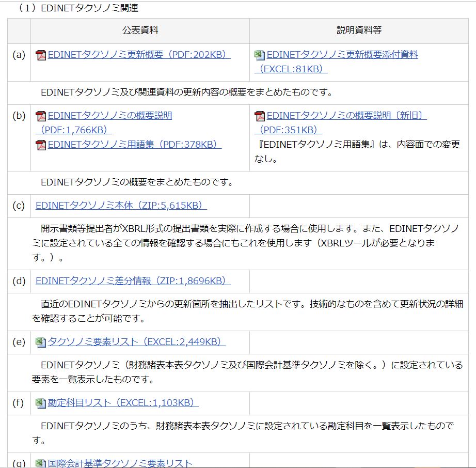Image resolution: width=476 pixels, height=468 pixels.
Task: Click heading （1）EDINETタクソノミ関連
Action: tap(77, 8)
